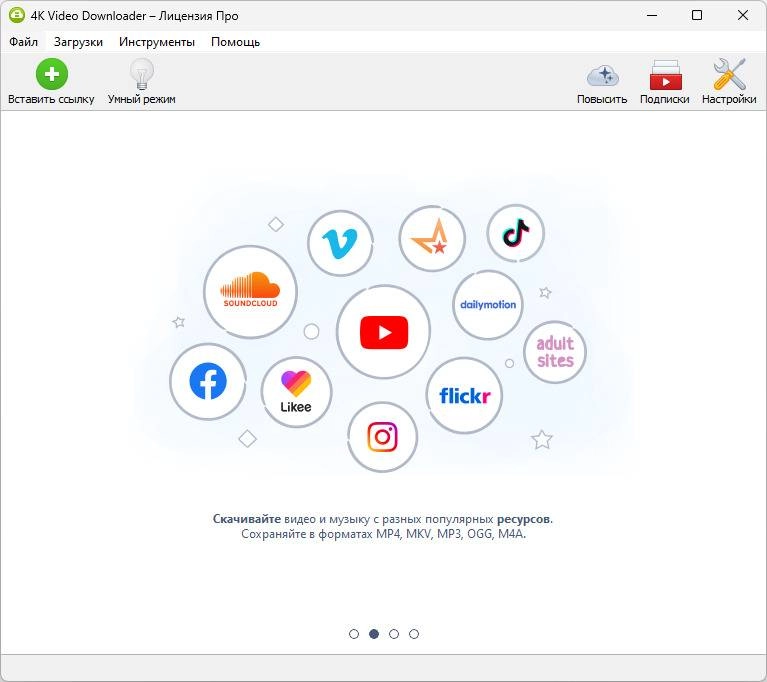Viewport: 767px width, 682px height.
Task: Open the Помощь menu
Action: 235,42
